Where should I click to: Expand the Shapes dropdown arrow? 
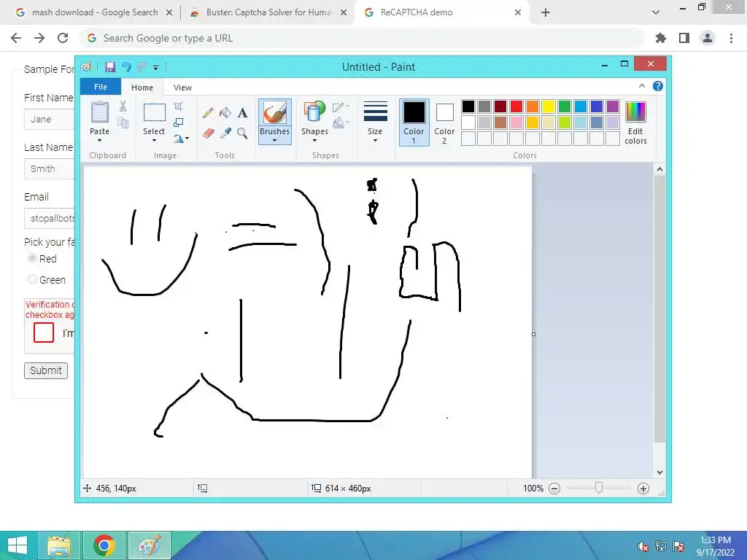[314, 141]
